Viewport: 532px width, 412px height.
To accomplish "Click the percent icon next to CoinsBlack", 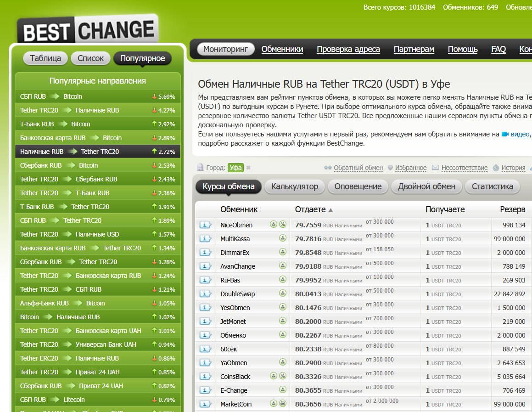I will 283,376.
